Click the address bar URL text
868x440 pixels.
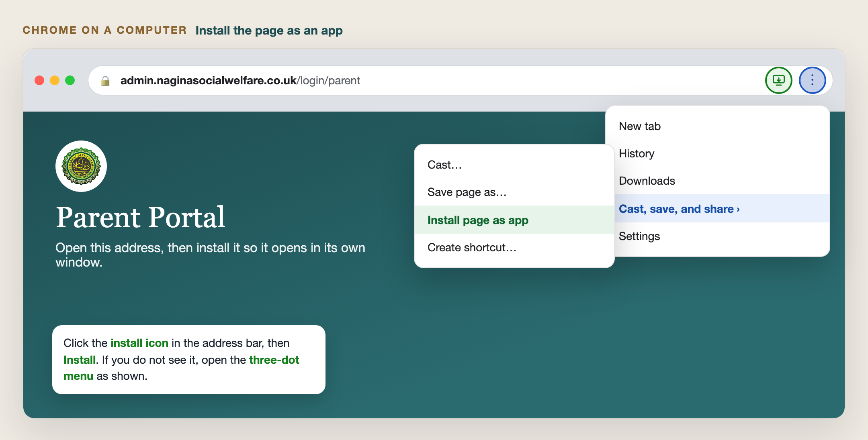(x=240, y=81)
